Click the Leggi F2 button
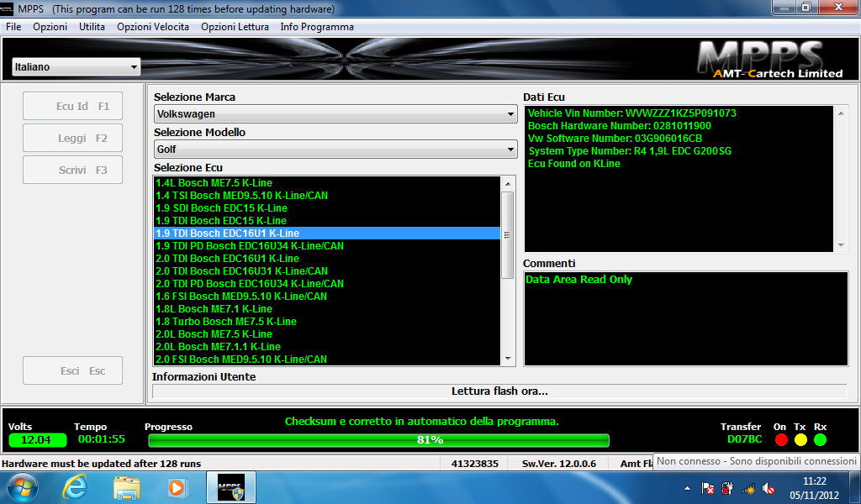The width and height of the screenshot is (861, 504). click(x=72, y=139)
